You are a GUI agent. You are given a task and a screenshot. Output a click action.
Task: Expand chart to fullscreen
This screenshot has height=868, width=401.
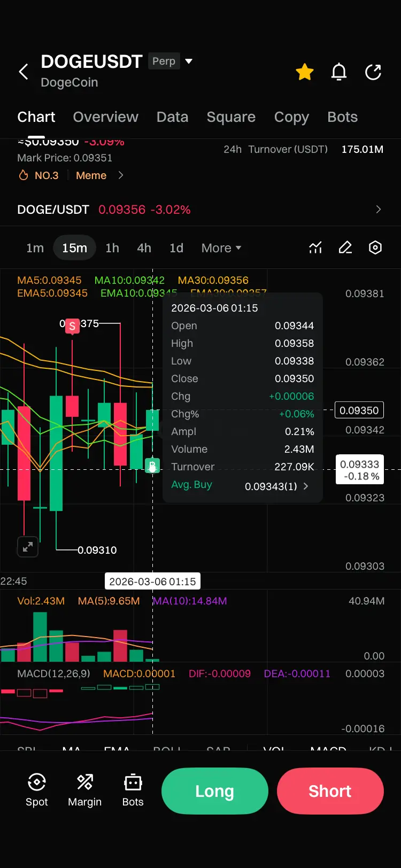[x=28, y=547]
